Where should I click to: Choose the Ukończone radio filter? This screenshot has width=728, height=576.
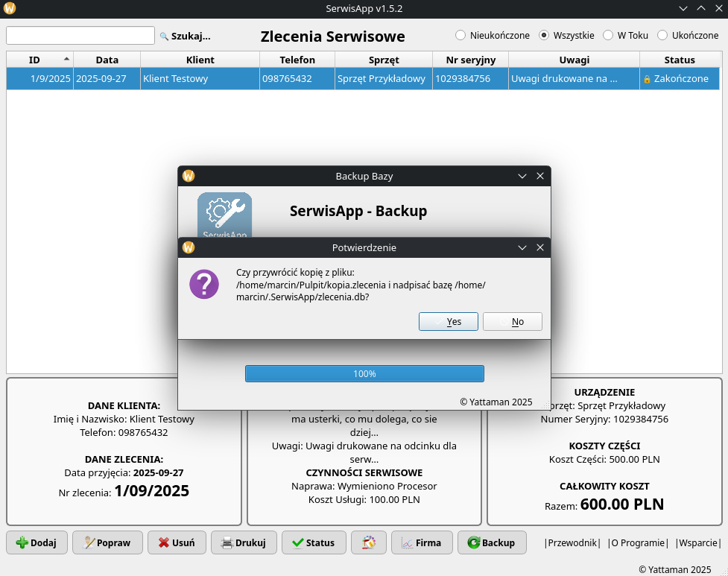point(662,35)
